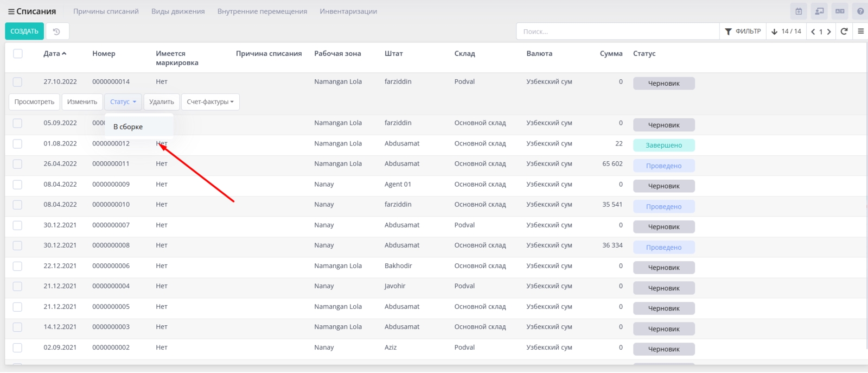Toggle the select-all checkbox in table header

18,54
